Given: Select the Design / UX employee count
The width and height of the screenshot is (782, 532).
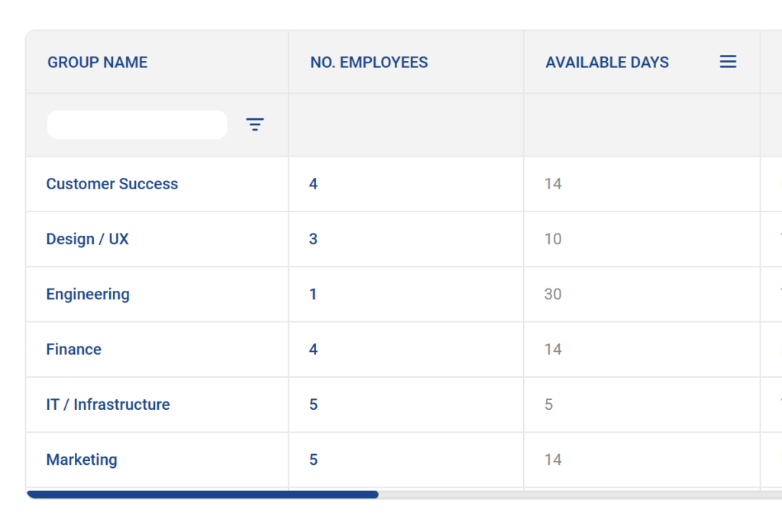Looking at the screenshot, I should pos(313,239).
